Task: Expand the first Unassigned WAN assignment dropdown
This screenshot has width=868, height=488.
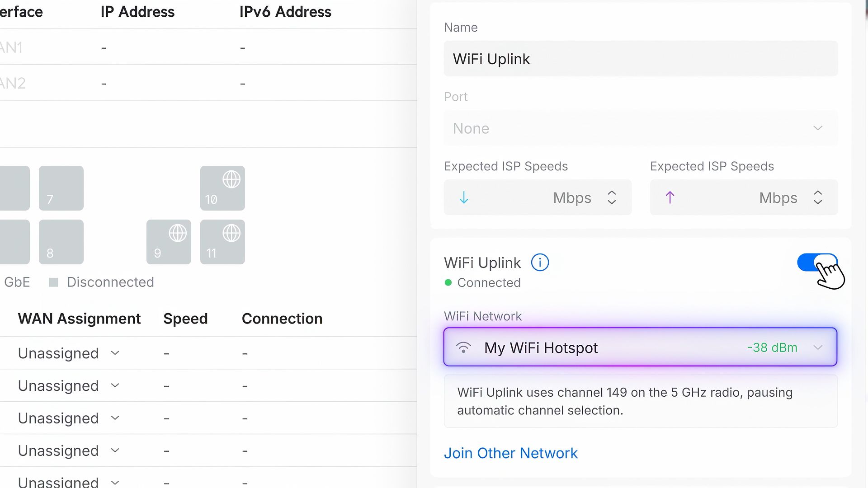Action: click(69, 353)
